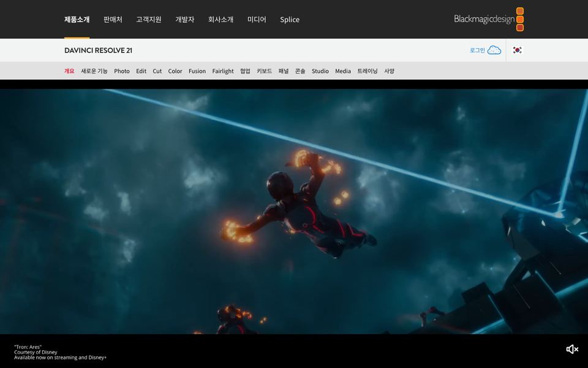
Task: Select the 패널 tab
Action: pyautogui.click(x=284, y=71)
